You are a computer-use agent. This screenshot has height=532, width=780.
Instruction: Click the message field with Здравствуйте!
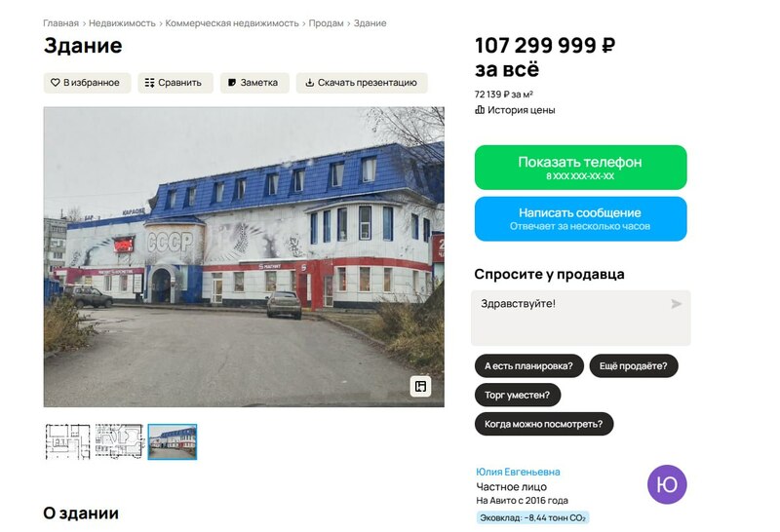tap(580, 318)
